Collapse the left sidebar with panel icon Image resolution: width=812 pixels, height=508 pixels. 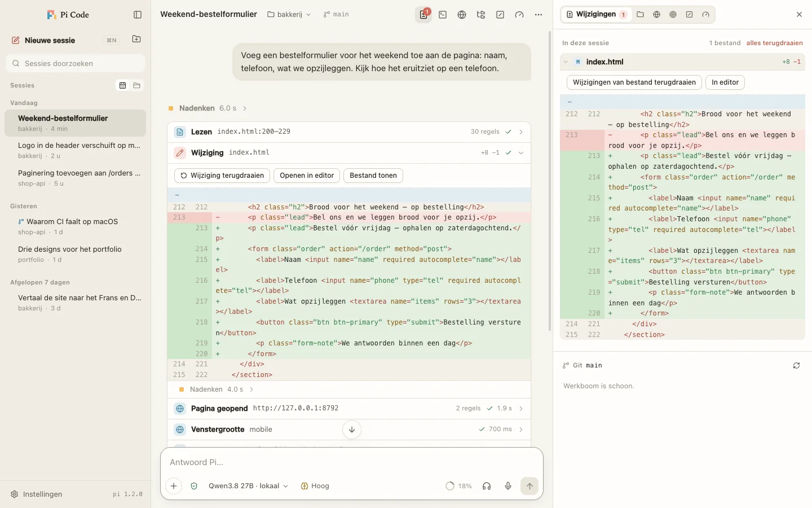[138, 15]
